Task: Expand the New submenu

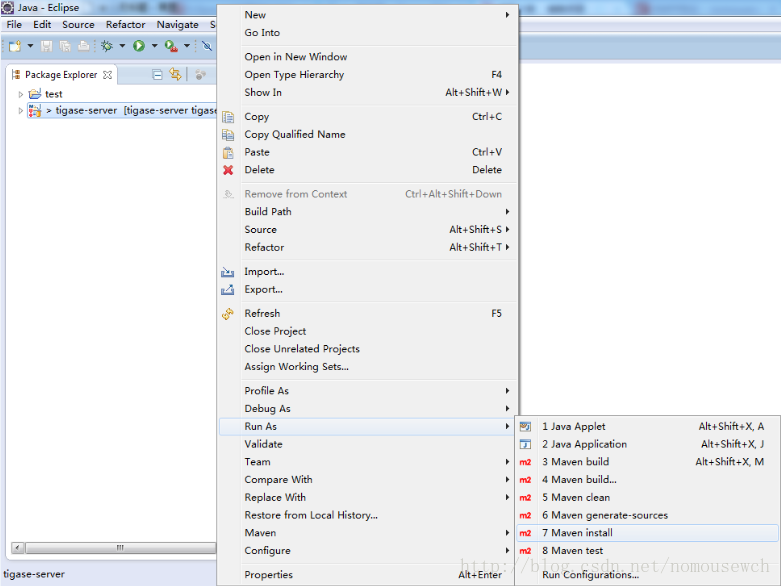Action: [368, 15]
